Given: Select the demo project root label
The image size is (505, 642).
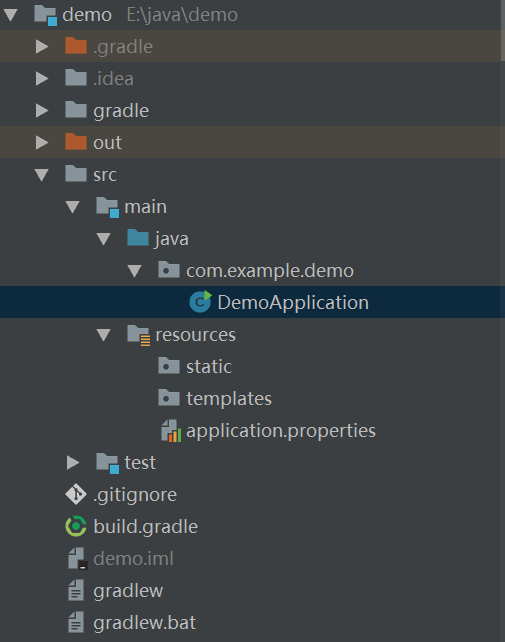Looking at the screenshot, I should (x=87, y=15).
